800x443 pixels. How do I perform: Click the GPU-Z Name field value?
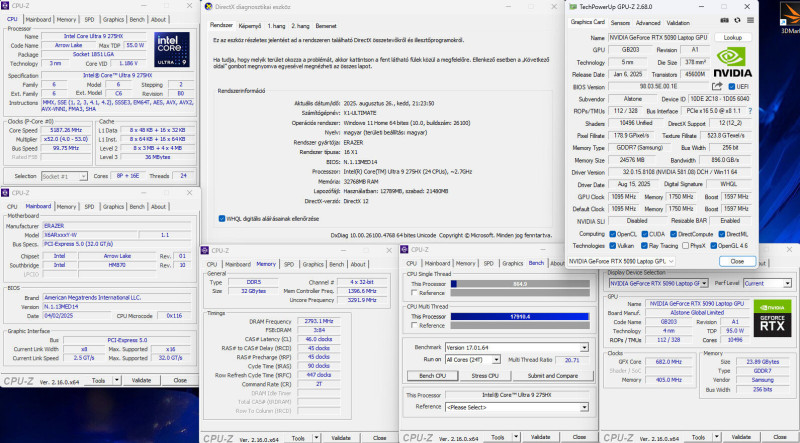(659, 38)
